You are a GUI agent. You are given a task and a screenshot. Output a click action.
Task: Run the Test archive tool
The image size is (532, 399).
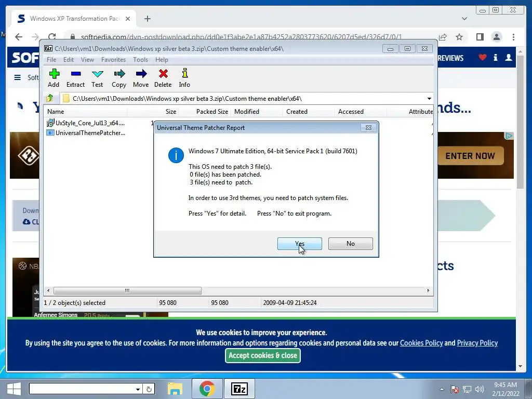point(97,78)
